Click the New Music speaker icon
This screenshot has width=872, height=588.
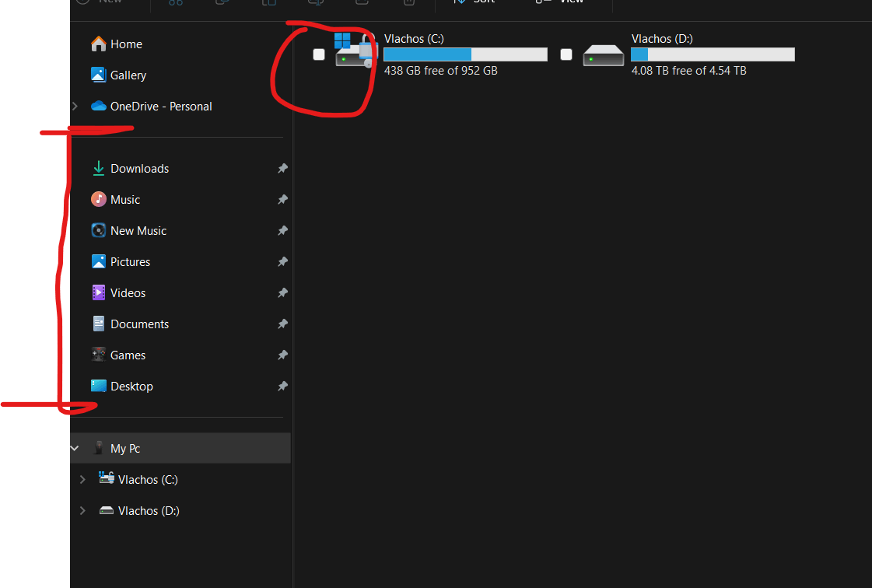99,230
